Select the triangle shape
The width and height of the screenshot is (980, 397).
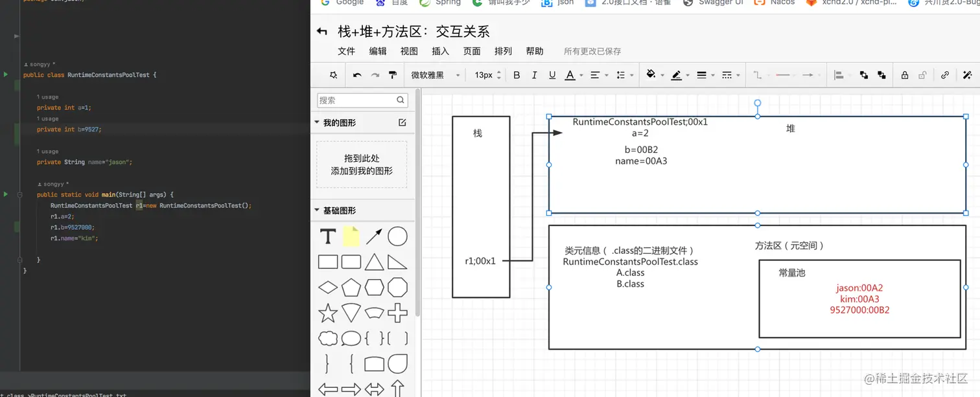pyautogui.click(x=374, y=262)
